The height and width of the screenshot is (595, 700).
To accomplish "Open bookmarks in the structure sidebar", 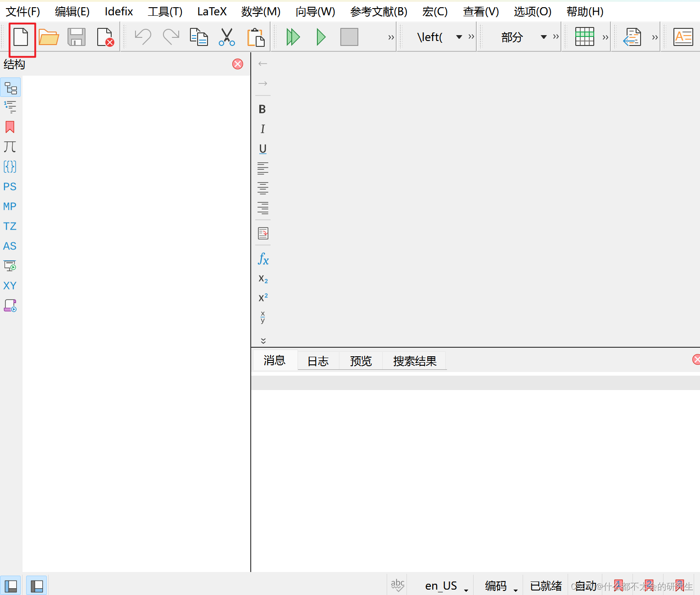I will 10,127.
